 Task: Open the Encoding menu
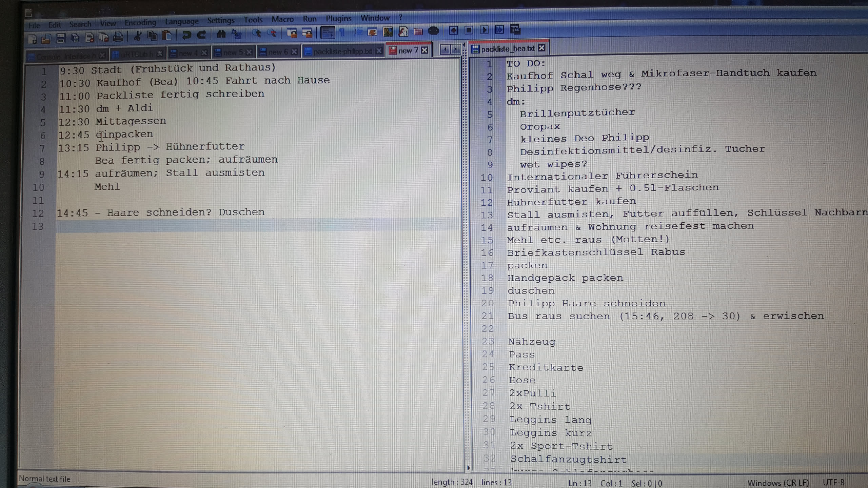click(x=140, y=23)
